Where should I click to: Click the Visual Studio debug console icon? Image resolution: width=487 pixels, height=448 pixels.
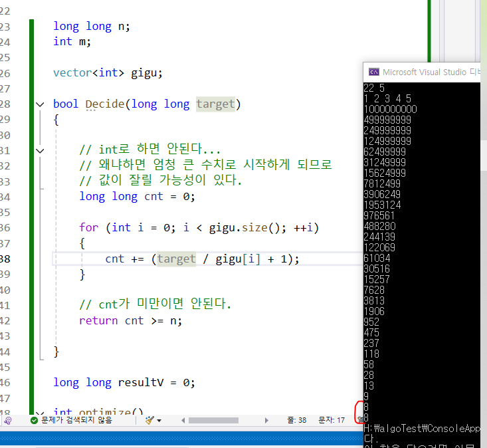(373, 72)
